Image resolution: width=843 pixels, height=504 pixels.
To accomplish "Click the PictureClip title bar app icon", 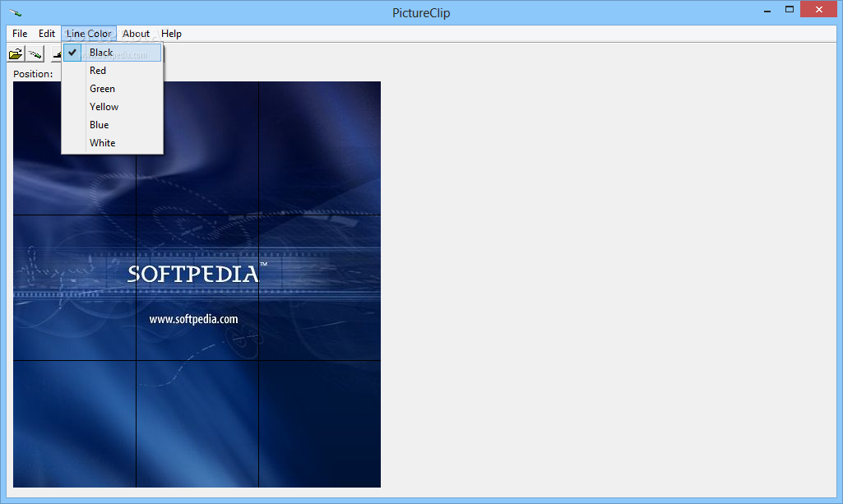I will point(16,13).
